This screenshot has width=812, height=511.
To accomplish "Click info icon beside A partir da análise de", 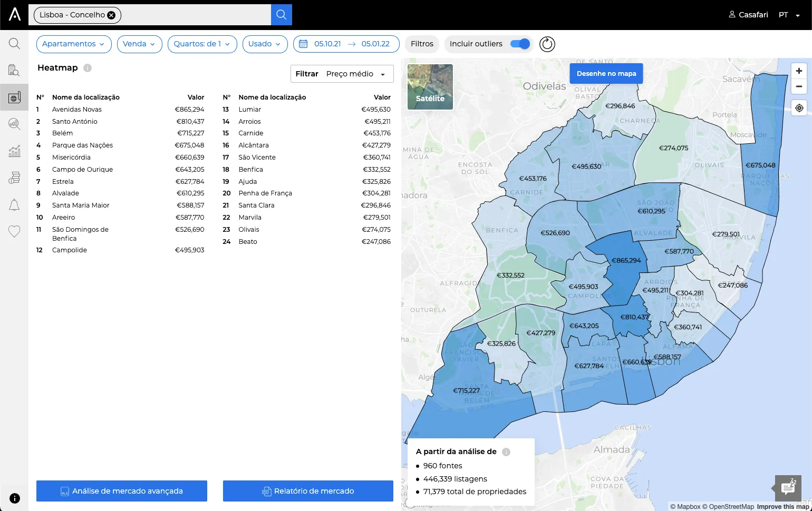I will pyautogui.click(x=506, y=452).
